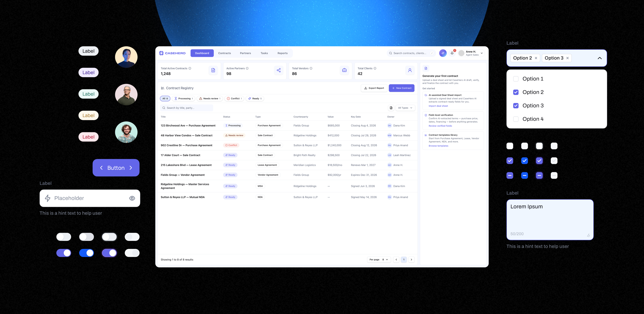Switch to the Contracts tab
Screen dimensions: 644x314
pyautogui.click(x=225, y=53)
